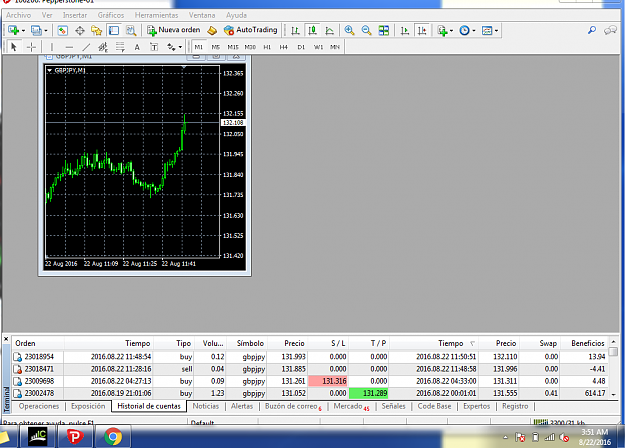Open the indicators list icon
625x448 pixels.
click(x=442, y=30)
